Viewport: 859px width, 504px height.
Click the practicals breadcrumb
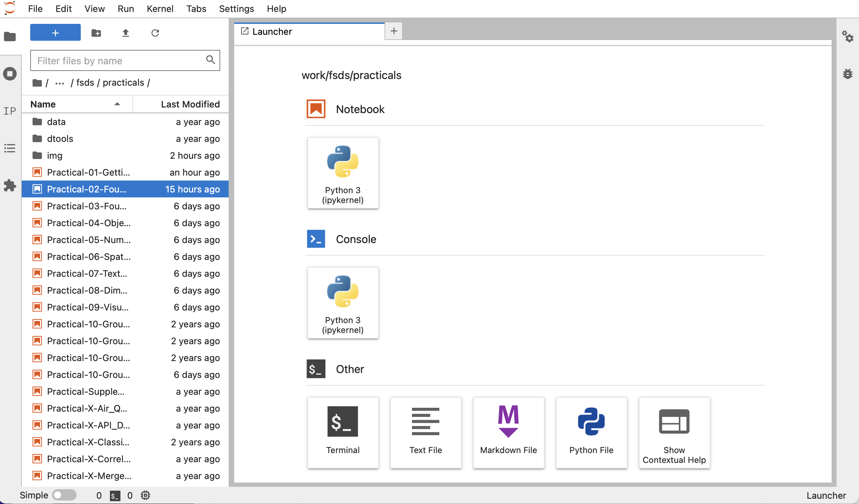[x=123, y=83]
